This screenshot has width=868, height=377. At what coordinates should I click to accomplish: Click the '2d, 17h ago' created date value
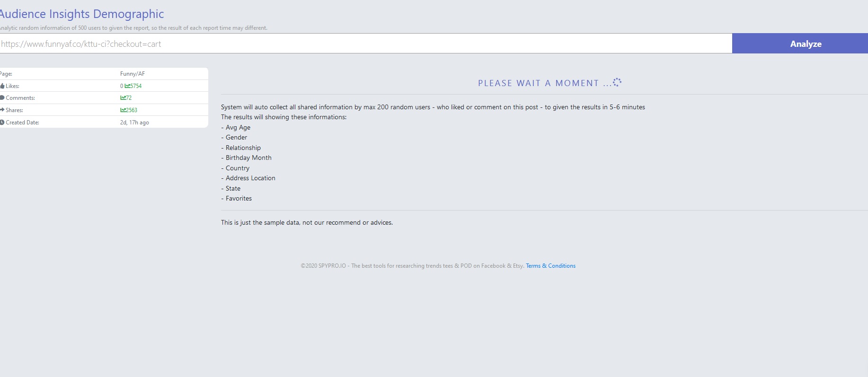(x=134, y=123)
